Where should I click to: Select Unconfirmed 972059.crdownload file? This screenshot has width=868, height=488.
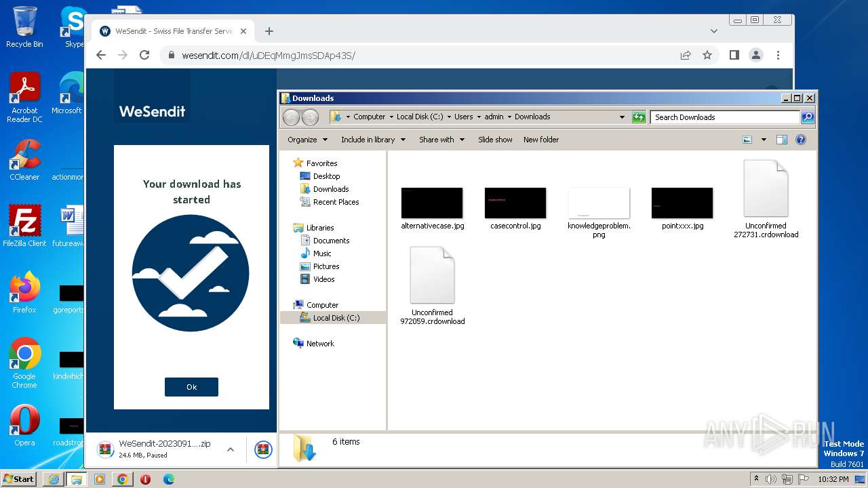[432, 286]
